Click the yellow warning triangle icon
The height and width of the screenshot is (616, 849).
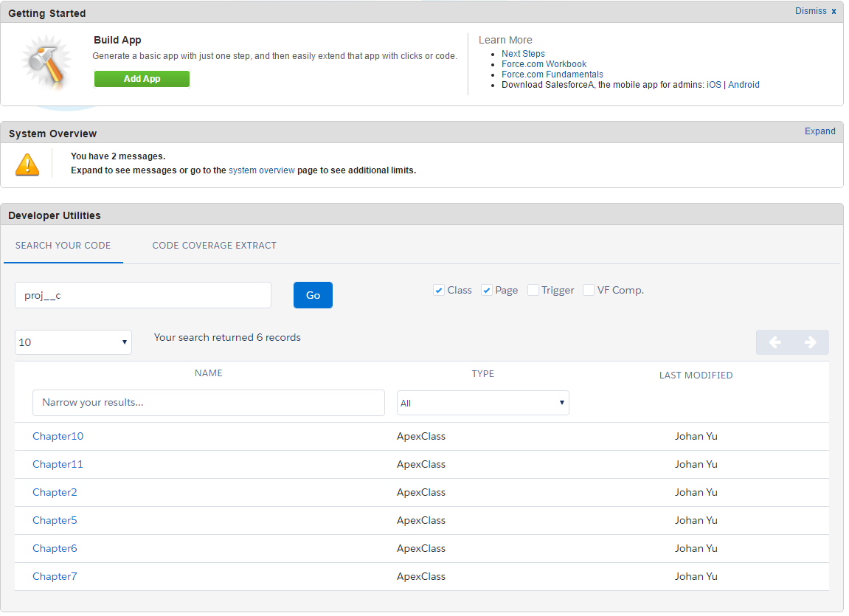click(x=27, y=165)
